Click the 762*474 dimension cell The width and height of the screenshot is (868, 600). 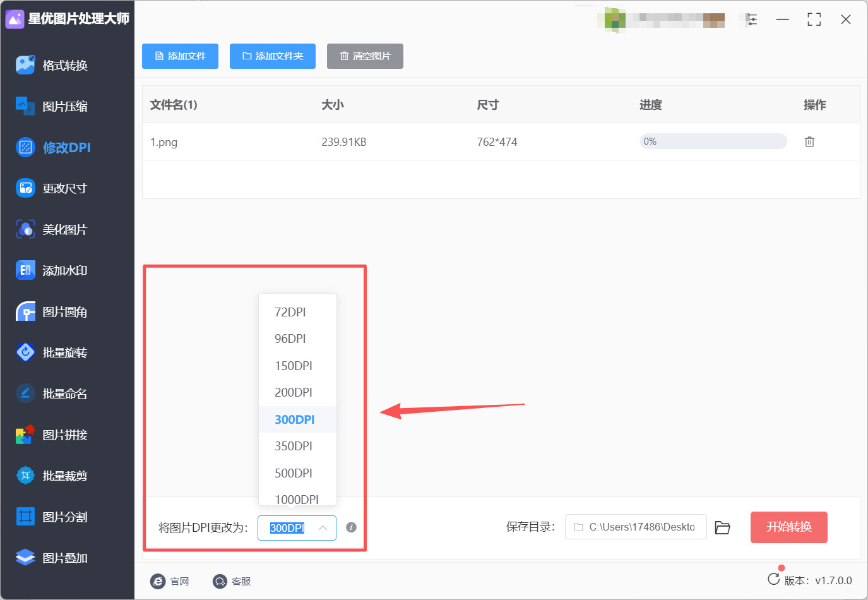point(497,142)
